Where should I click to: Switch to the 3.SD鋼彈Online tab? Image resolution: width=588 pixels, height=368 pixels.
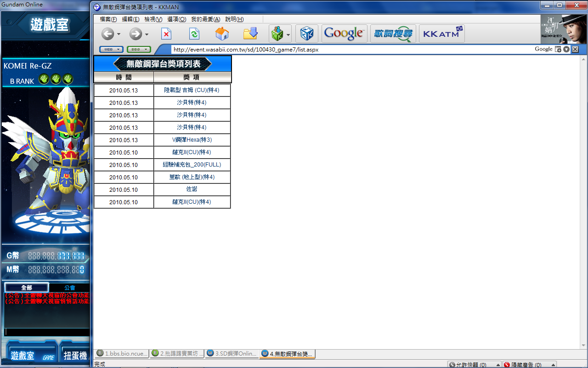(x=232, y=354)
